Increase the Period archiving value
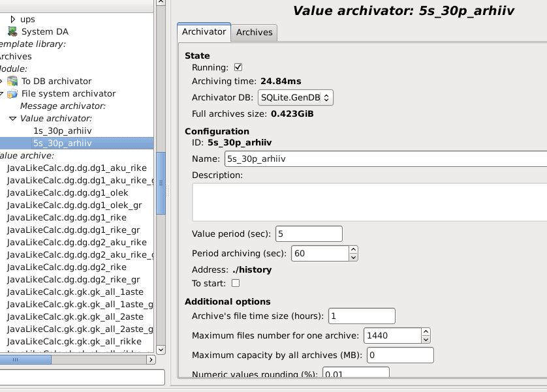547x392 pixels. 353,249
